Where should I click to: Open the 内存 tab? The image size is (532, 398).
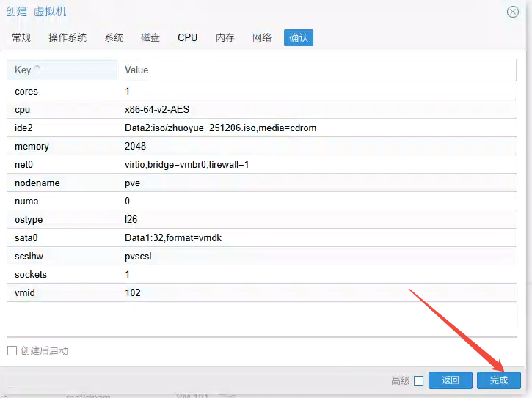coord(225,37)
